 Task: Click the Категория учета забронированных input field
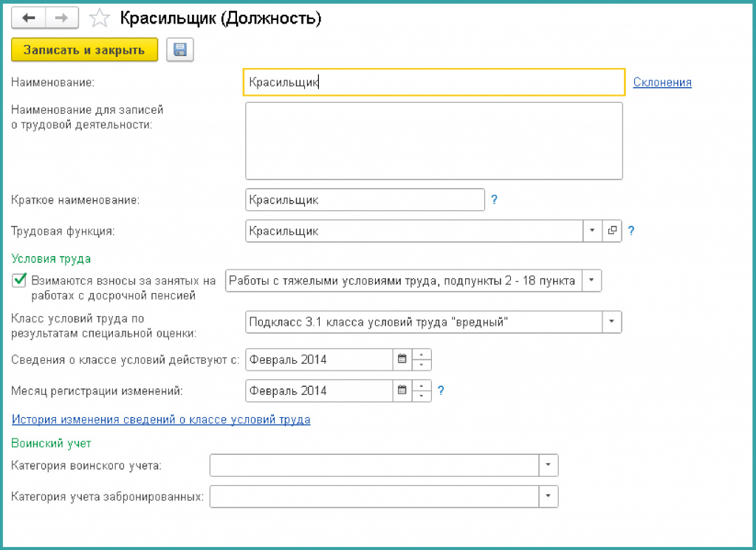[x=374, y=497]
